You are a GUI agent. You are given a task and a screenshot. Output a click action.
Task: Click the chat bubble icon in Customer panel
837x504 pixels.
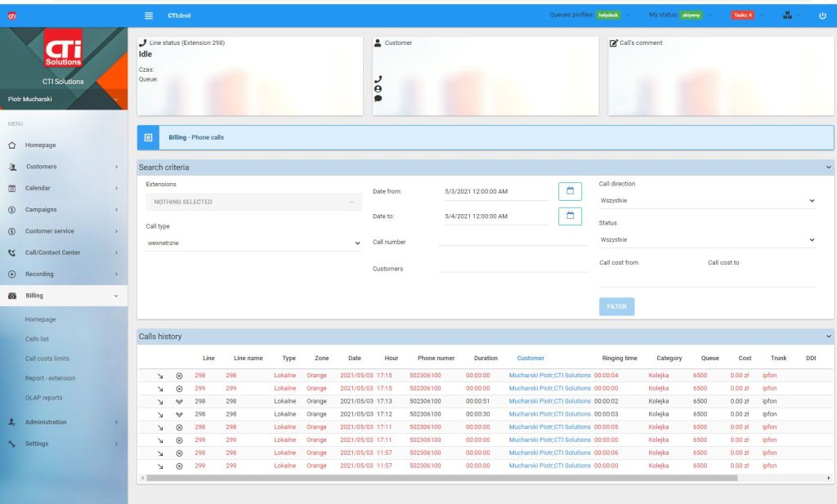[378, 98]
